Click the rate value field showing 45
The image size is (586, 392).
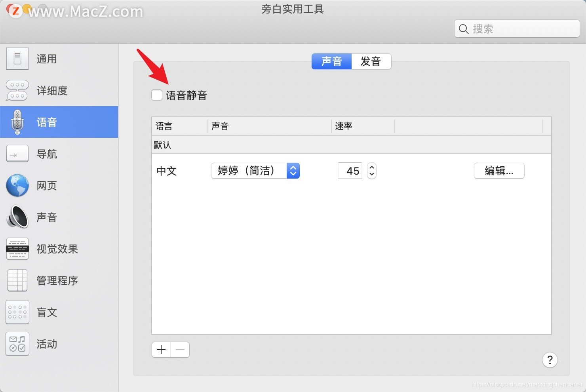[x=350, y=171]
